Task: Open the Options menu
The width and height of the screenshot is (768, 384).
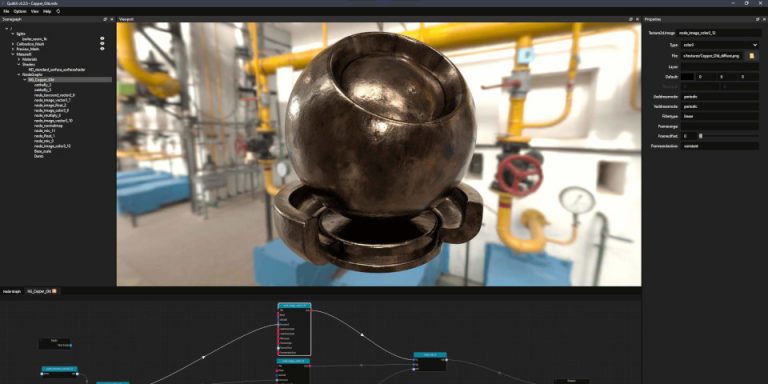Action: pos(20,11)
